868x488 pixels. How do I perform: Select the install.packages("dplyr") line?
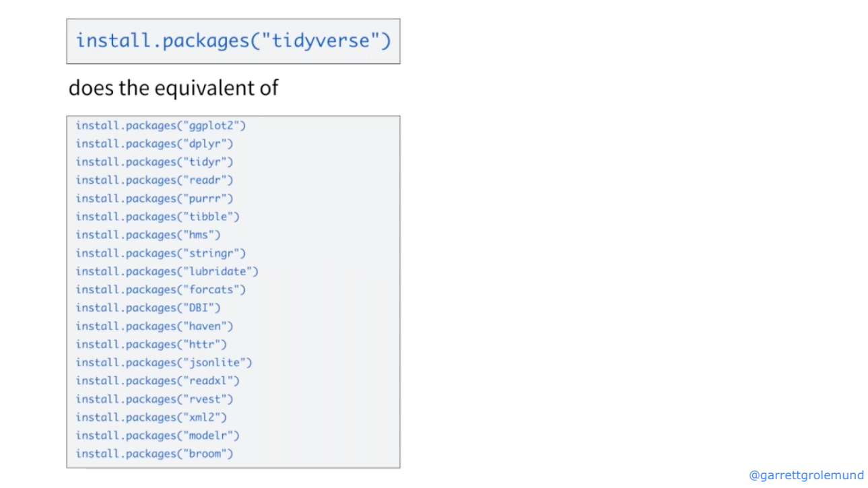point(154,144)
